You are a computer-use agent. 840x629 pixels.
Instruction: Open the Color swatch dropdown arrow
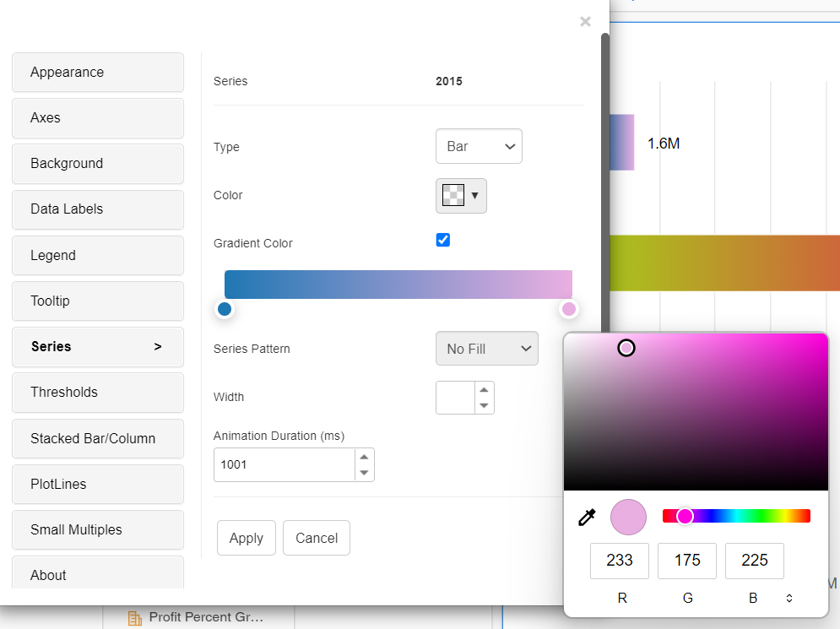click(x=474, y=195)
